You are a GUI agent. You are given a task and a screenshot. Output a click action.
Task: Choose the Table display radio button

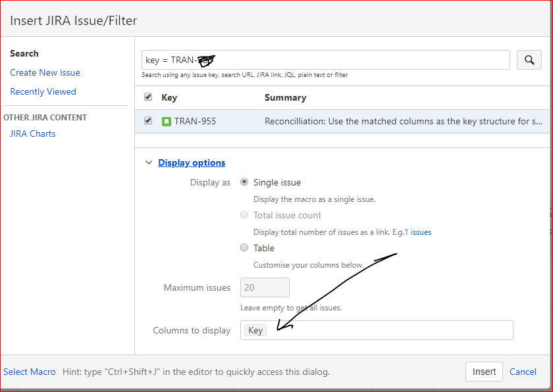coord(244,247)
